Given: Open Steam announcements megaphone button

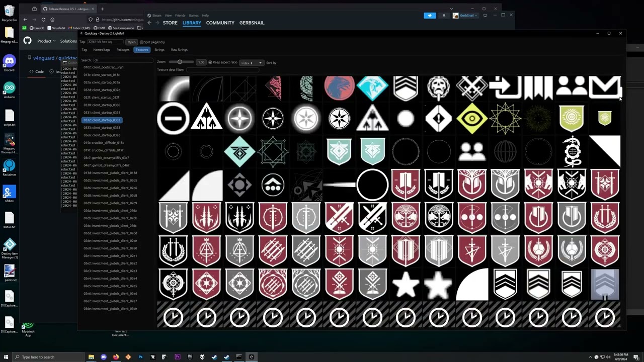Looking at the screenshot, I should click(430, 16).
